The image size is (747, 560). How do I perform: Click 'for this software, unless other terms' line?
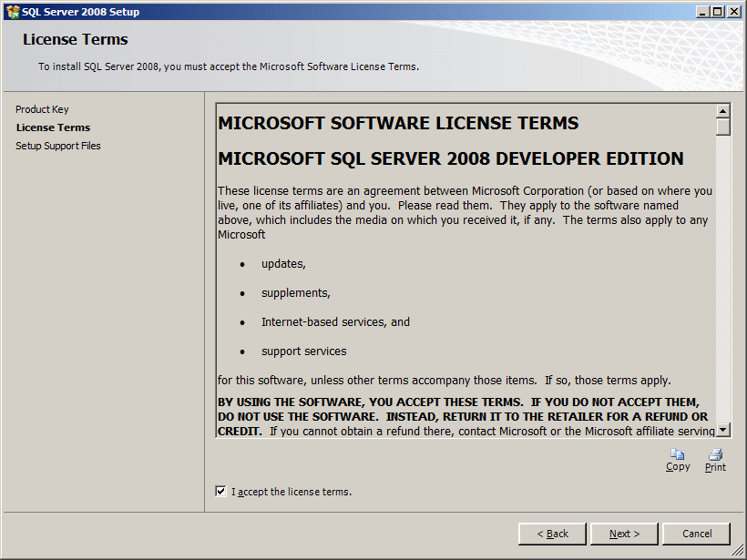444,381
